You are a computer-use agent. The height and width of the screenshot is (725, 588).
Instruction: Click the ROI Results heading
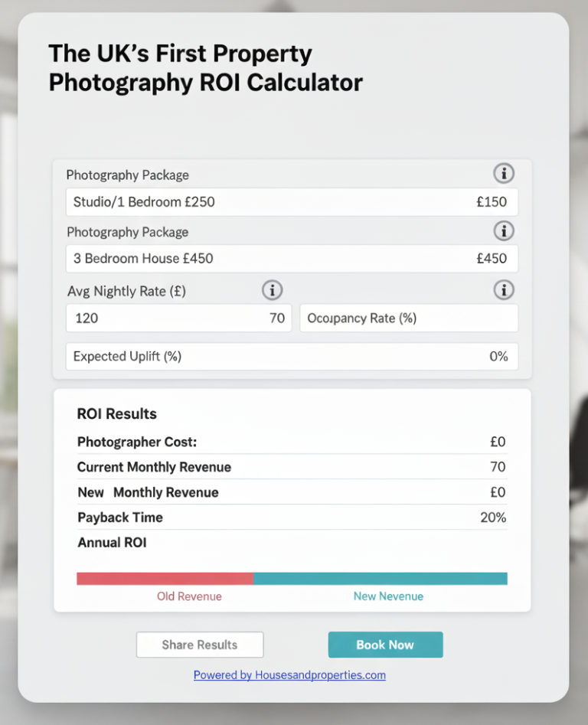[x=116, y=414]
